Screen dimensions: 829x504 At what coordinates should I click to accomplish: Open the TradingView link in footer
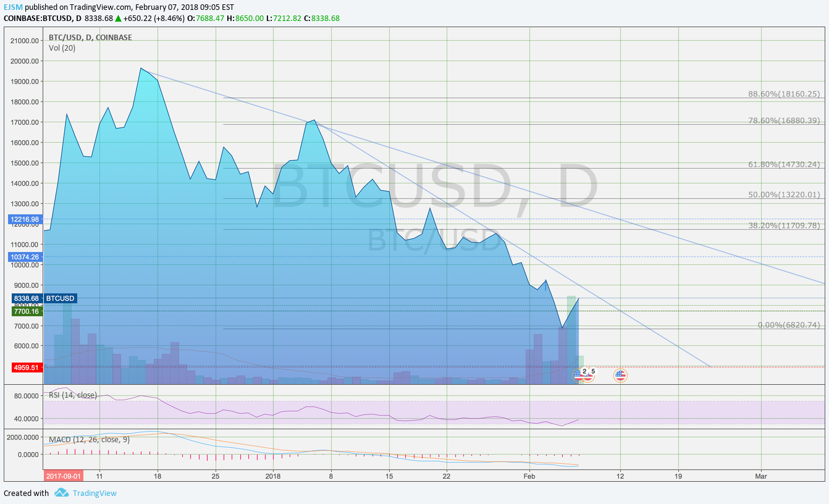pyautogui.click(x=95, y=493)
